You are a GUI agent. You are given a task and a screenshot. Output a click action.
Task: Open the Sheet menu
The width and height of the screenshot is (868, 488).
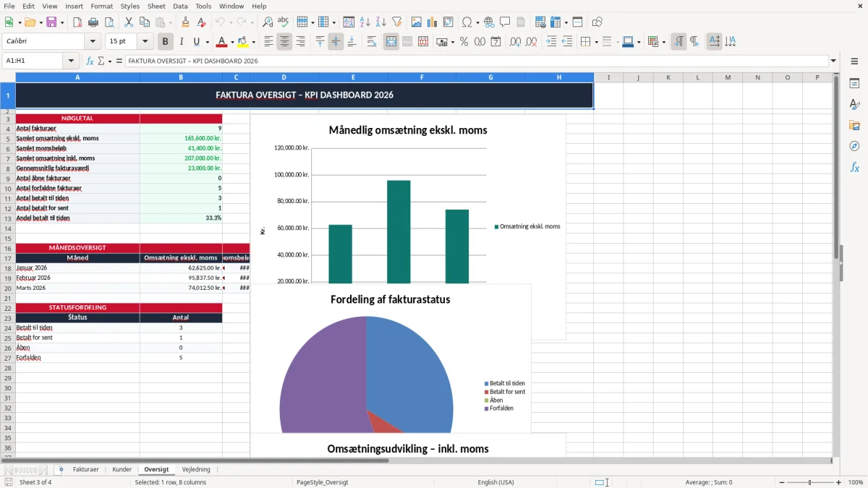(156, 6)
